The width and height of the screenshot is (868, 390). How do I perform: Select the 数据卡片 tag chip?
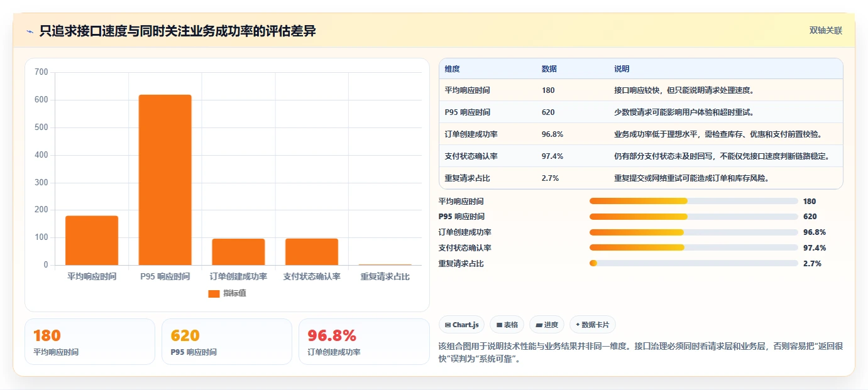click(x=593, y=325)
